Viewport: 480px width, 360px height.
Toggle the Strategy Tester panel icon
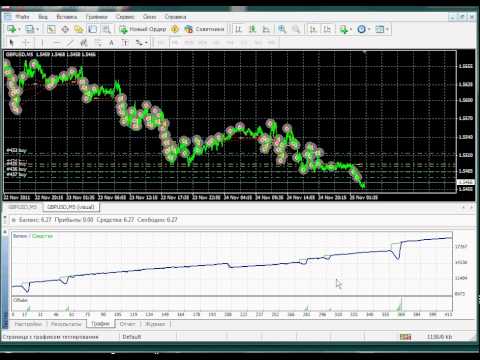(x=106, y=29)
